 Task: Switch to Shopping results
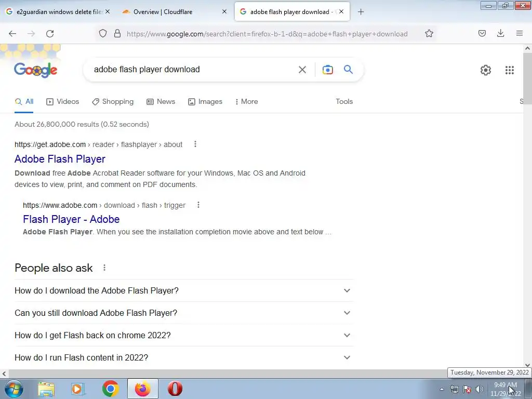click(113, 101)
